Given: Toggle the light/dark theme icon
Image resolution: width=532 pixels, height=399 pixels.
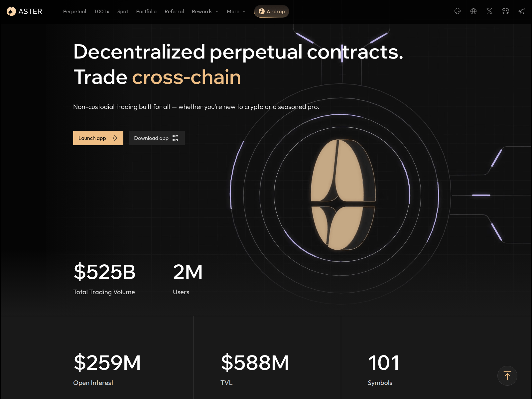Looking at the screenshot, I should pyautogui.click(x=458, y=11).
